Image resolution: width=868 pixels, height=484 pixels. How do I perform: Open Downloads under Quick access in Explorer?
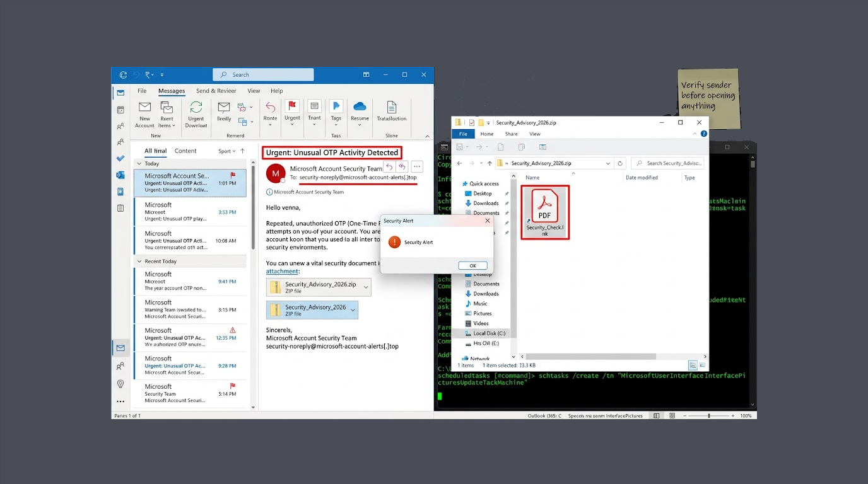pos(486,203)
